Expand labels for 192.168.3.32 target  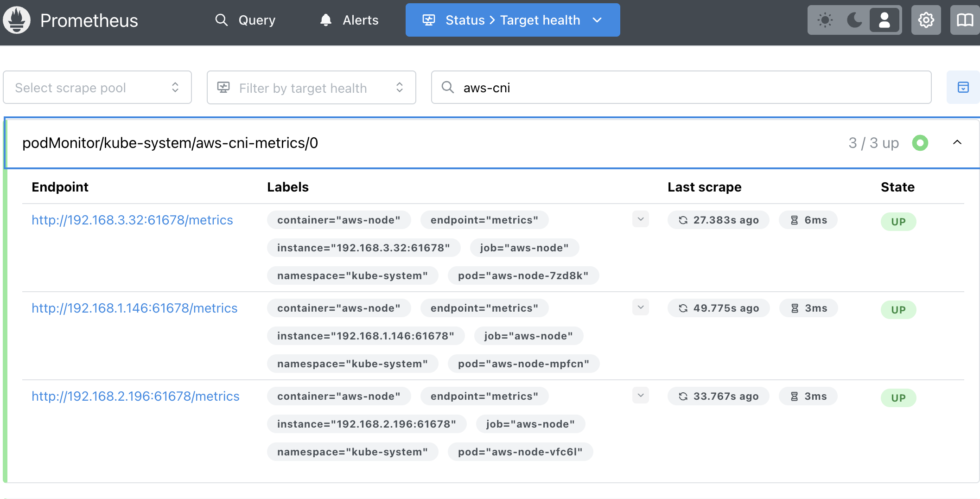[640, 219]
